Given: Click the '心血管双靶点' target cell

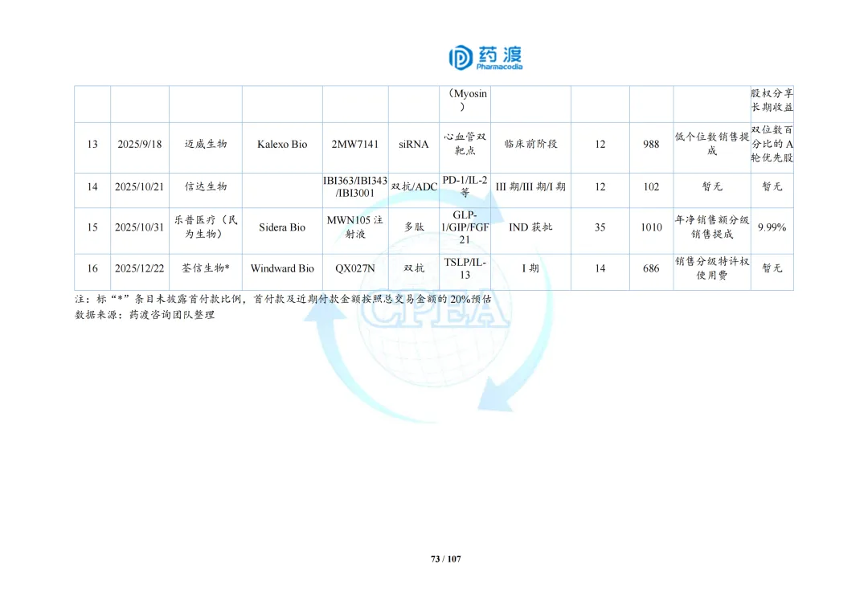Looking at the screenshot, I should pos(465,148).
